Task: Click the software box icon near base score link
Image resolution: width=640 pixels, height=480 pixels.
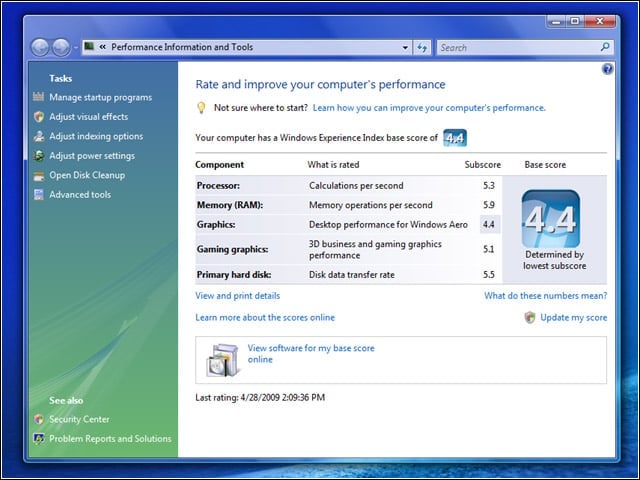Action: pyautogui.click(x=223, y=360)
